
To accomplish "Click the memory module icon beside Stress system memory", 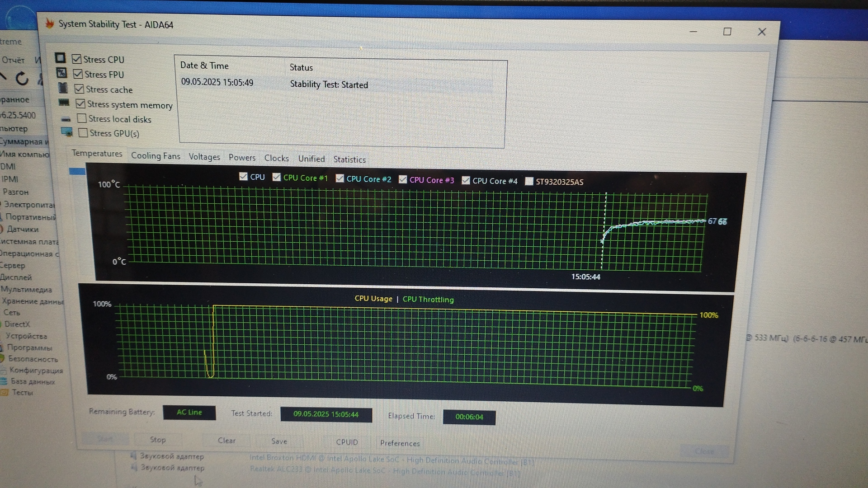I will (x=64, y=103).
